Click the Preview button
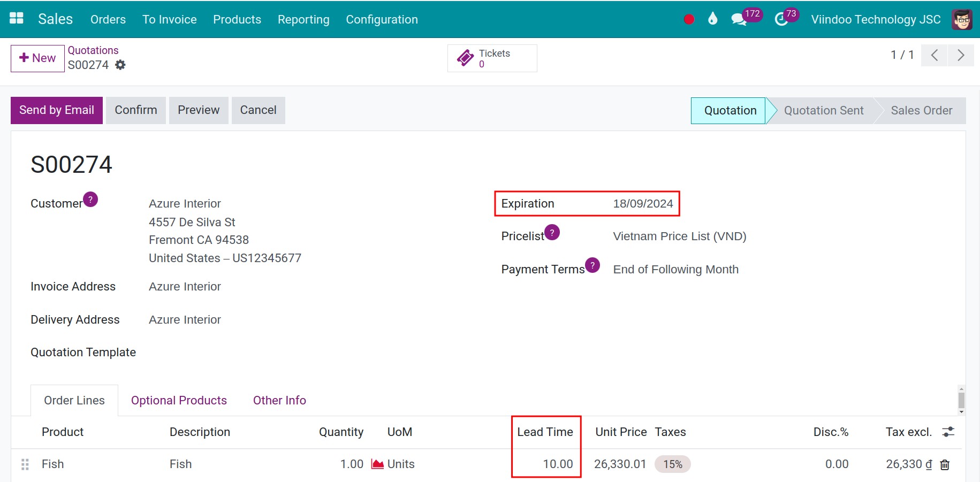Screen dimensions: 980x482 coord(199,110)
